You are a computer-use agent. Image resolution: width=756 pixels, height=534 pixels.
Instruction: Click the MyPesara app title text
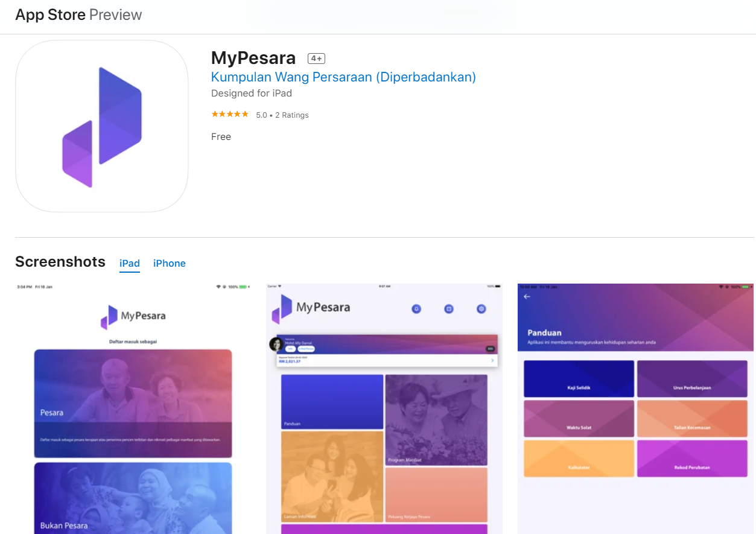click(x=253, y=58)
